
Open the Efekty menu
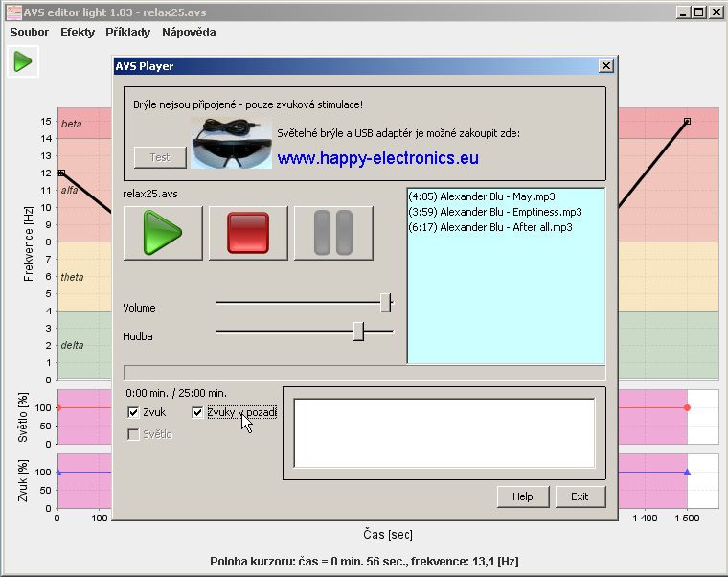[x=78, y=33]
